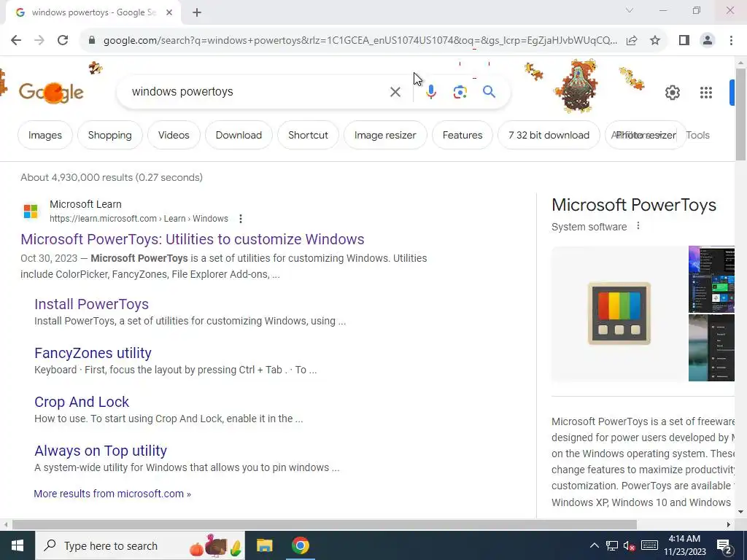Select the 7 32 bit download chip
747x560 pixels.
point(549,135)
